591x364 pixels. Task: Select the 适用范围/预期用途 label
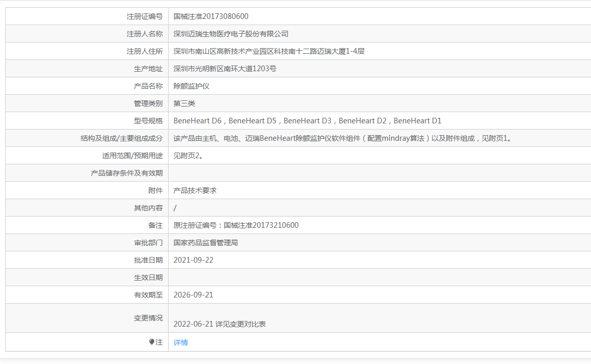tap(132, 156)
